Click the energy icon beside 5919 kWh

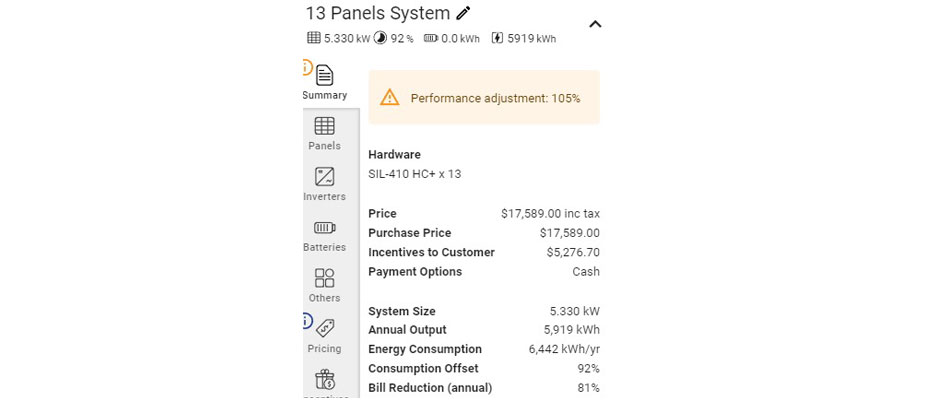pos(497,39)
